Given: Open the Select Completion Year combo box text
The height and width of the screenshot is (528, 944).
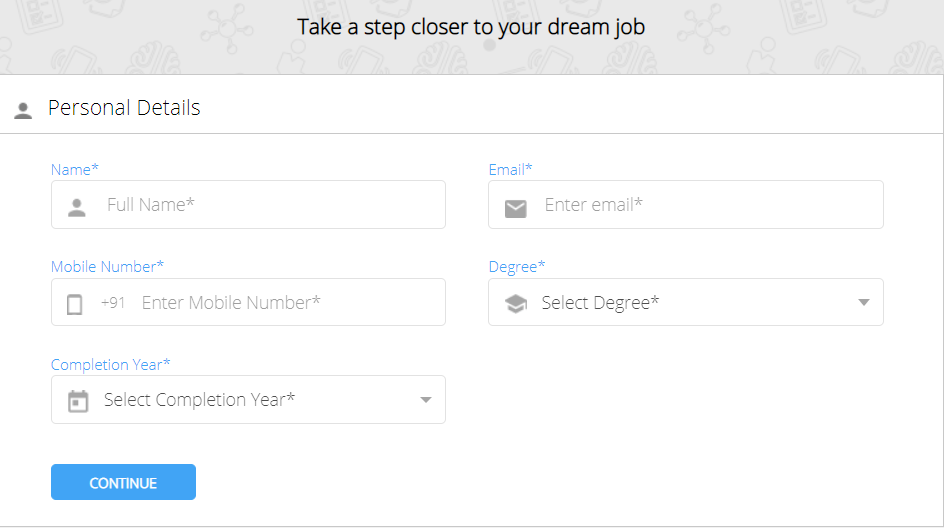Looking at the screenshot, I should pyautogui.click(x=199, y=400).
